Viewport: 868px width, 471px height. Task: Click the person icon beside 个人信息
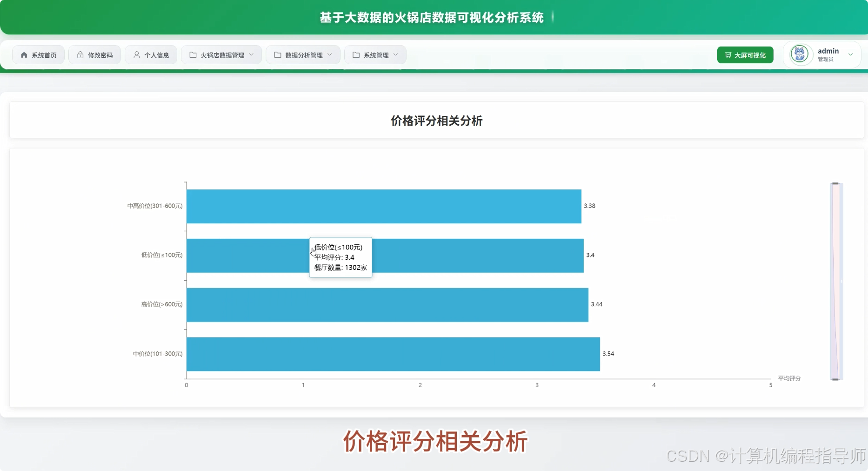click(x=137, y=55)
